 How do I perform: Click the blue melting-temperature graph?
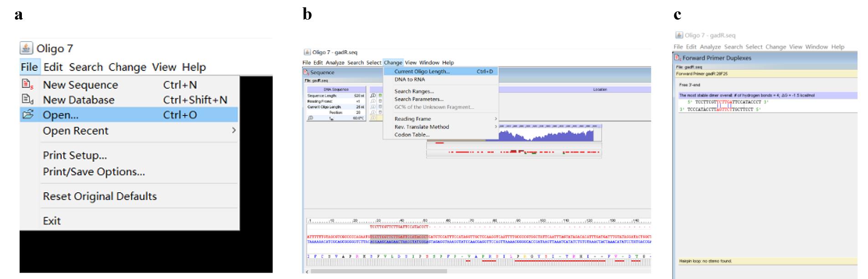547,135
